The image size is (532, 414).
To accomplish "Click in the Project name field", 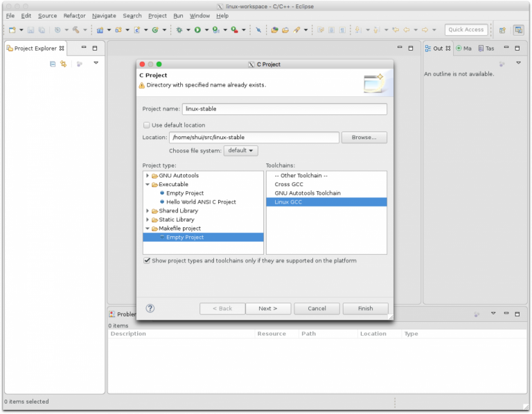I will (284, 109).
